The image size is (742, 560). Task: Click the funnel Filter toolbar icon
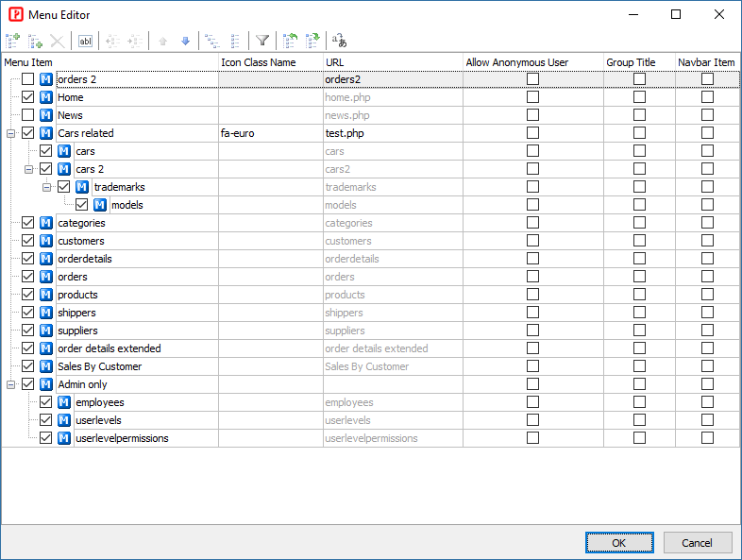pyautogui.click(x=262, y=41)
